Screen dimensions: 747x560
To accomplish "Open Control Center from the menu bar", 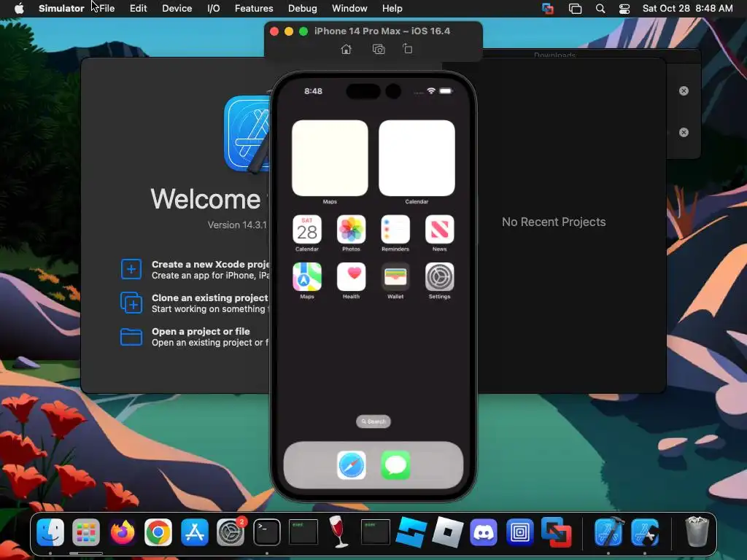I will (624, 9).
